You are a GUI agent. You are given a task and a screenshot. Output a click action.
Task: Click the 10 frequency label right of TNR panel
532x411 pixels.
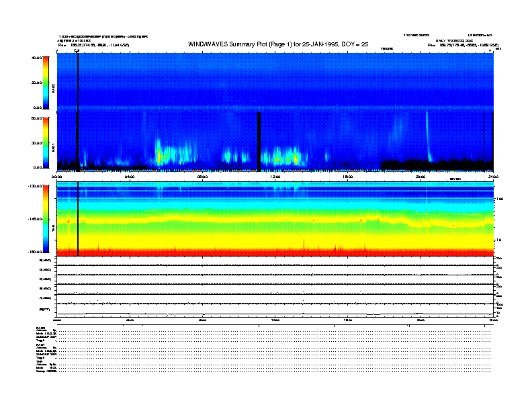(x=498, y=240)
